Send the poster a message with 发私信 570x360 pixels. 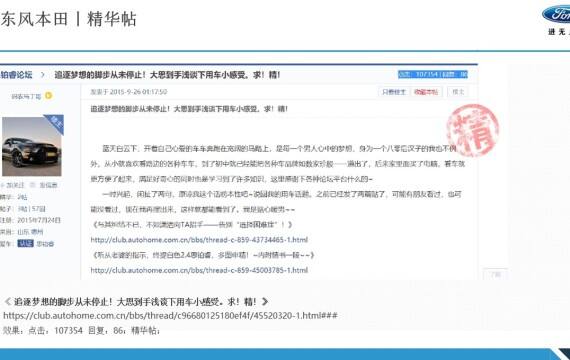point(44,185)
